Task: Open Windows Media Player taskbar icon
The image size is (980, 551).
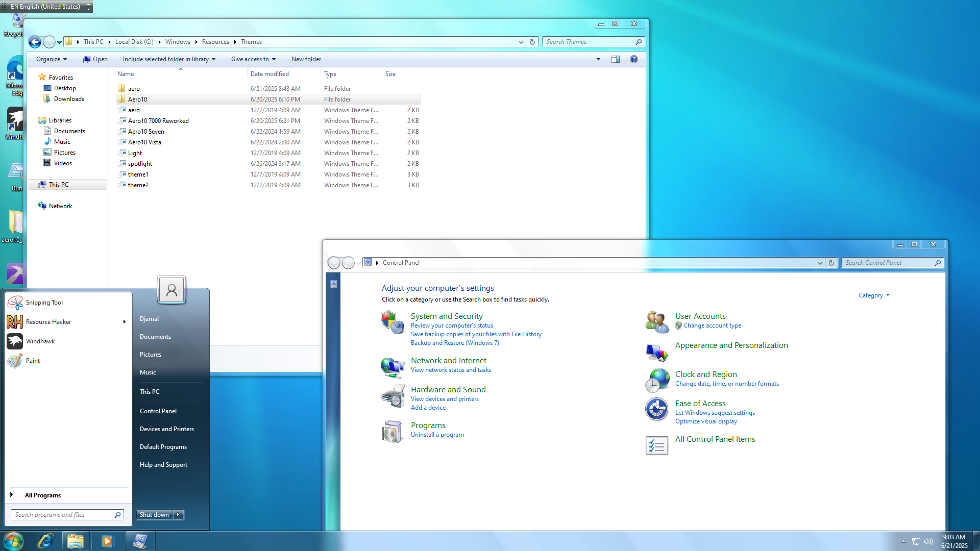Action: click(x=107, y=541)
